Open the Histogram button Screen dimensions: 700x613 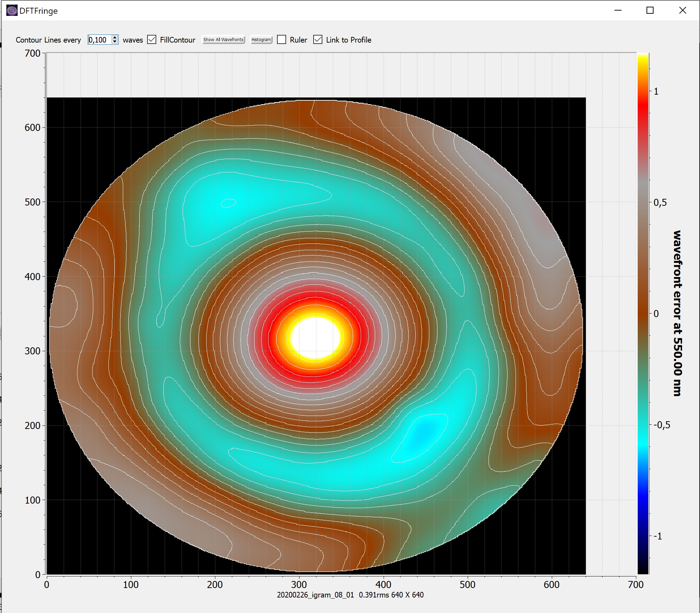tap(261, 40)
